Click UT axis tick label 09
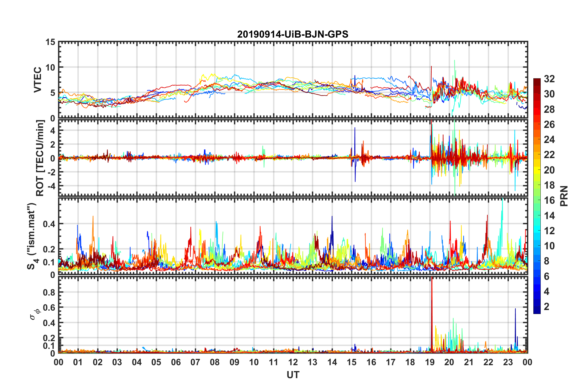The height and width of the screenshot is (392, 586). 234,362
